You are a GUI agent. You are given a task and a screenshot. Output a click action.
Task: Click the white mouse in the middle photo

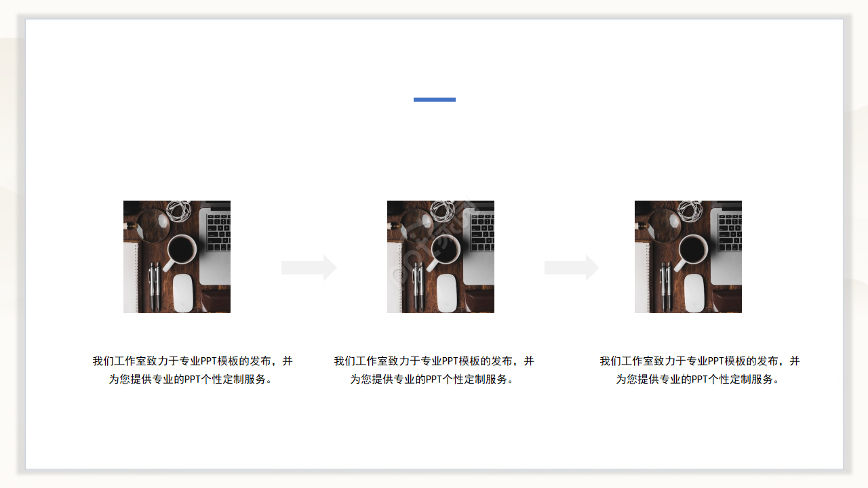pyautogui.click(x=447, y=293)
